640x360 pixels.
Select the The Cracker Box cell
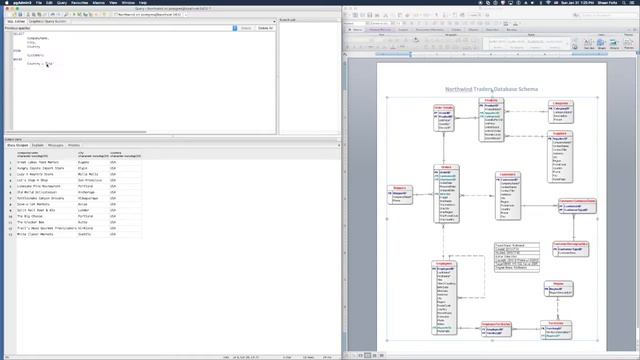coord(46,222)
